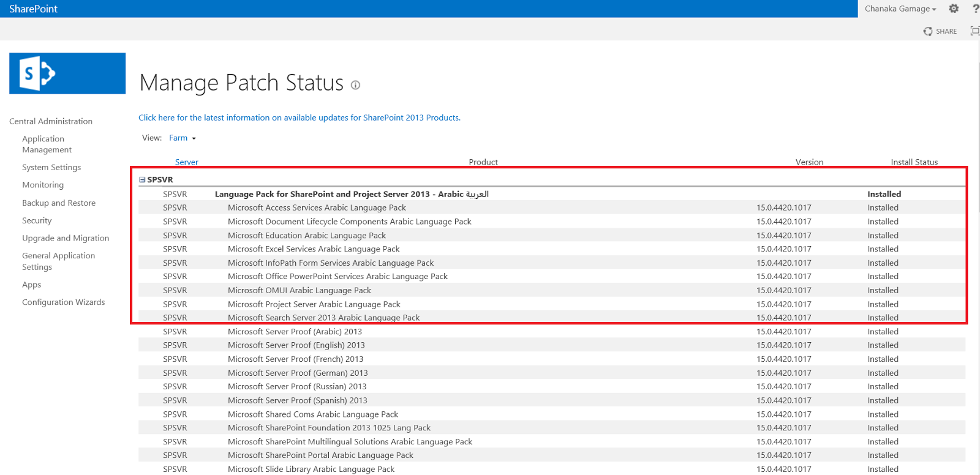The image size is (980, 475).
Task: Select Microsoft Education Arabic Language Pack
Action: 552,235
